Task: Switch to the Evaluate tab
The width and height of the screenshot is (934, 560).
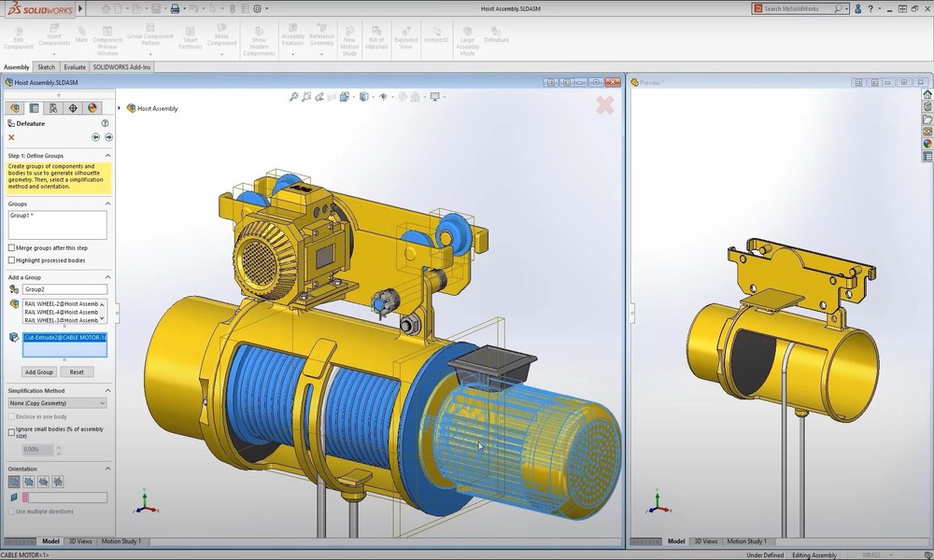Action: click(x=75, y=67)
